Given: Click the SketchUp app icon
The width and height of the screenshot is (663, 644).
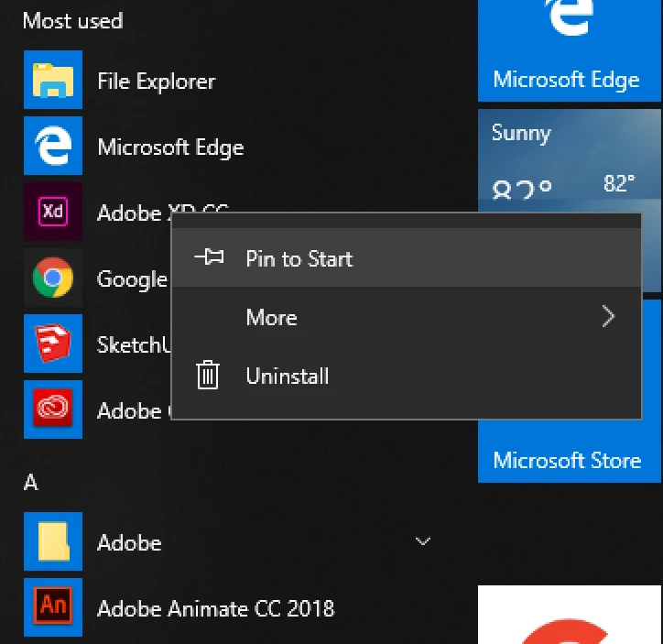Looking at the screenshot, I should coord(53,344).
